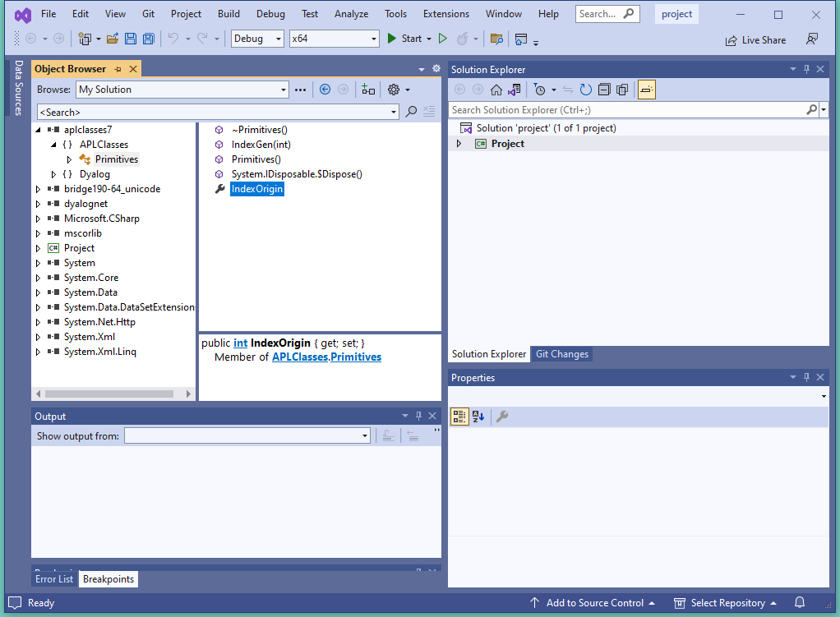Viewport: 840px width, 617px height.
Task: Expand the Project node in Solution Explorer
Action: click(x=459, y=144)
